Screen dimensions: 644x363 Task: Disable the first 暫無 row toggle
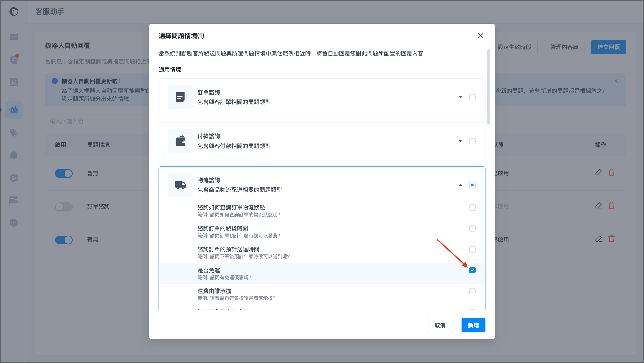click(64, 173)
